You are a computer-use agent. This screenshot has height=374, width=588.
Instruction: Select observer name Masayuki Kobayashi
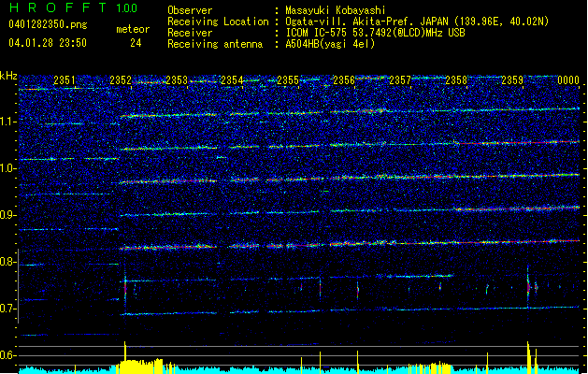pyautogui.click(x=336, y=10)
